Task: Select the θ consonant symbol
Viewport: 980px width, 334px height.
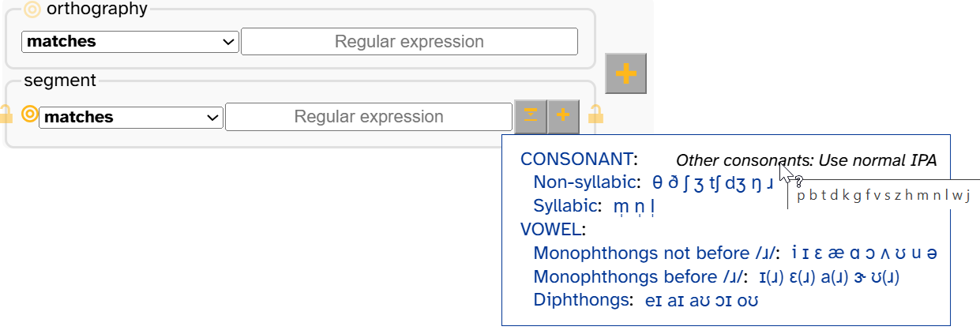Action: pyautogui.click(x=657, y=182)
